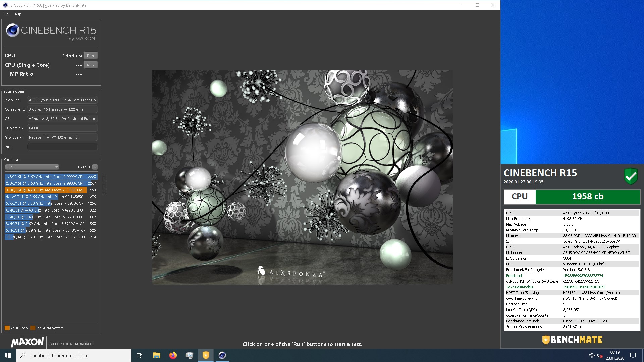This screenshot has width=644, height=362.
Task: Run the CPU Single Core test
Action: 90,65
